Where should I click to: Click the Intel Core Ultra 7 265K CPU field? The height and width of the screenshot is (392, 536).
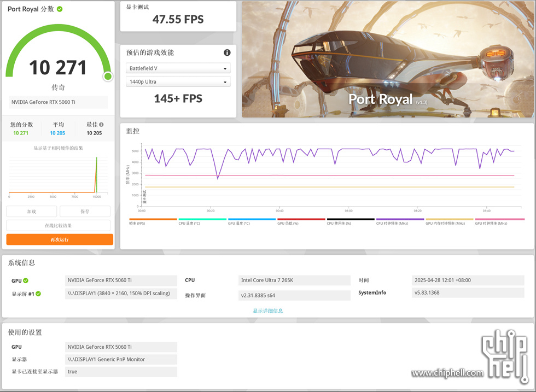click(x=294, y=280)
